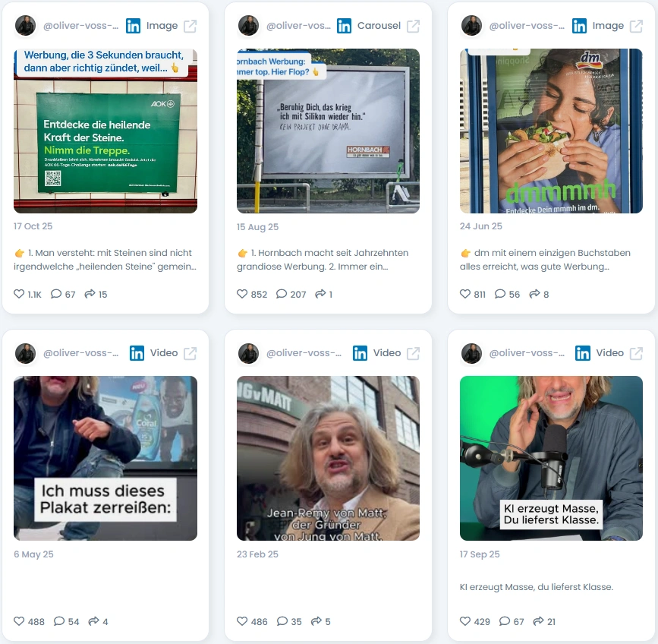Open @oliver-voss handle on 24 Jun 25 post
The height and width of the screenshot is (644, 658).
pos(527,26)
